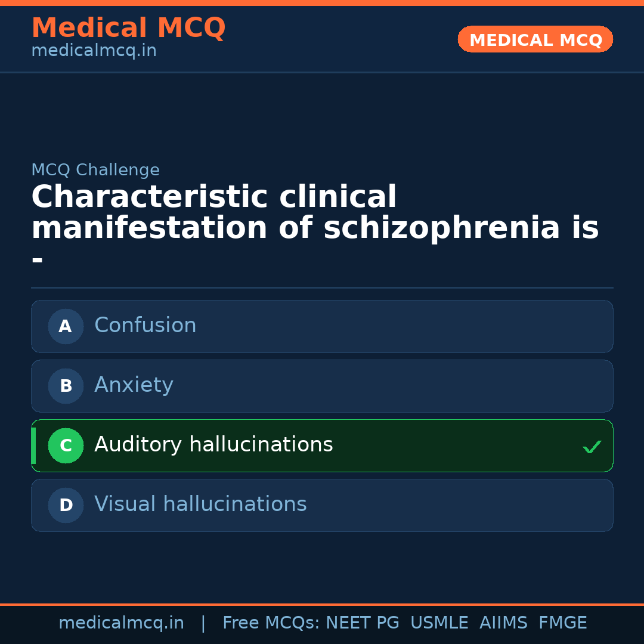Viewport: 644px width, 644px height.
Task: Click the green C option circle
Action: point(66,445)
